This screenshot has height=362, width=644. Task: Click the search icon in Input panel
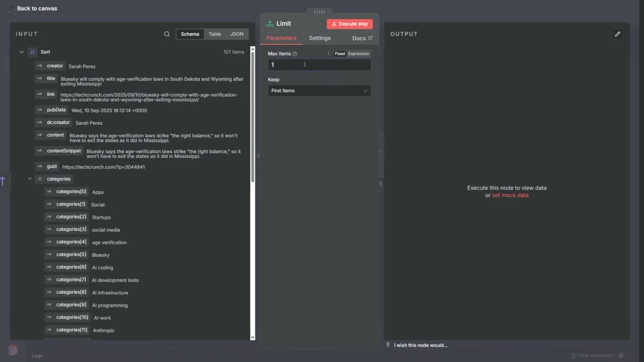point(167,34)
